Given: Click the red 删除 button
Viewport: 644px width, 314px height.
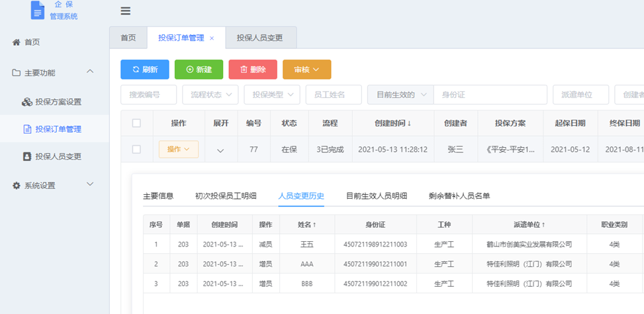Looking at the screenshot, I should (253, 70).
